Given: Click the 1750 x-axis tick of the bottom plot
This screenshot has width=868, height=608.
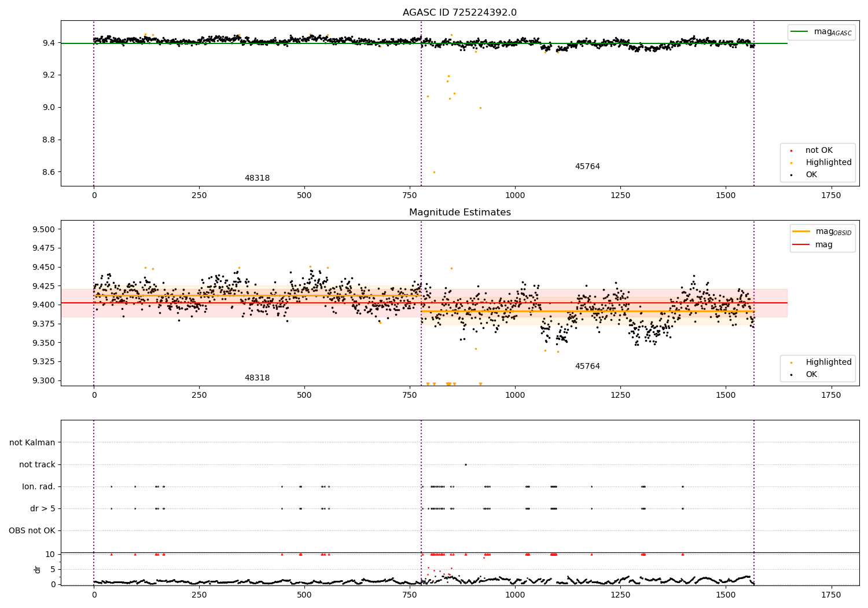Looking at the screenshot, I should (831, 595).
